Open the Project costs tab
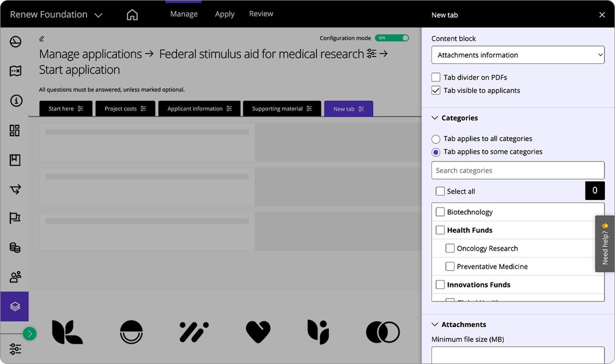This screenshot has height=364, width=615. point(125,109)
